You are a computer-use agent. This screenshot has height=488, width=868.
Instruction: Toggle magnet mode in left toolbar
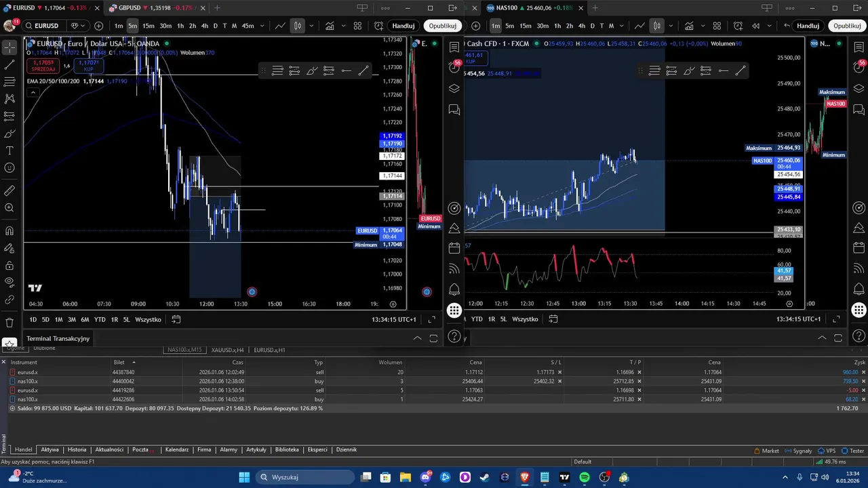pos(9,231)
